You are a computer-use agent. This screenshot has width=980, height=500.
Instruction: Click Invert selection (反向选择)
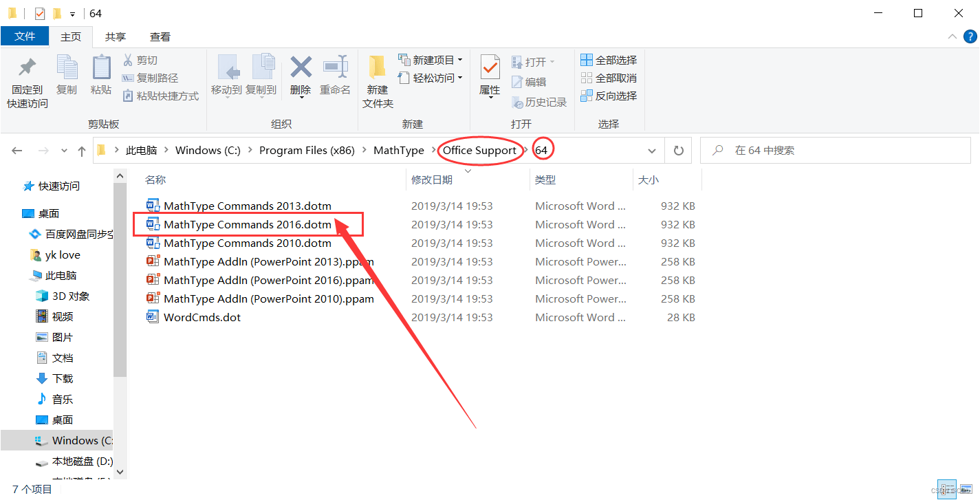(609, 96)
